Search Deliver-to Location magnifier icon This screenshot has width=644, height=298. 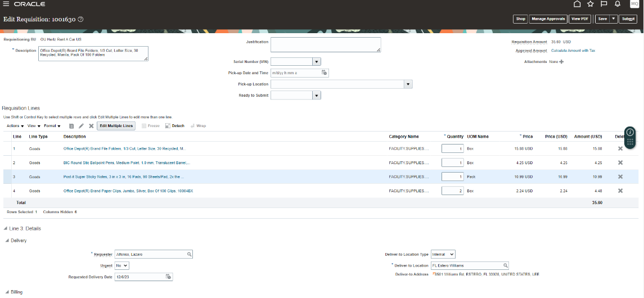point(506,265)
